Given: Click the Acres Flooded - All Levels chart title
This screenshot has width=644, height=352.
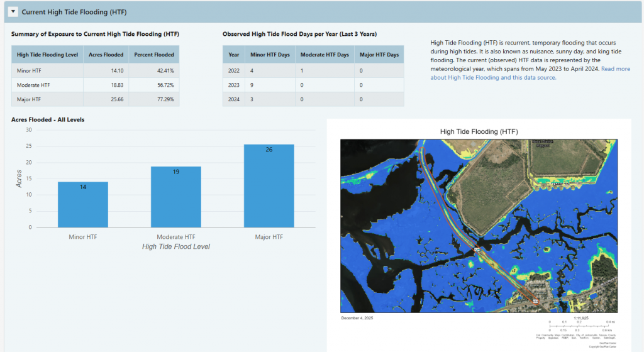Looking at the screenshot, I should pos(48,119).
